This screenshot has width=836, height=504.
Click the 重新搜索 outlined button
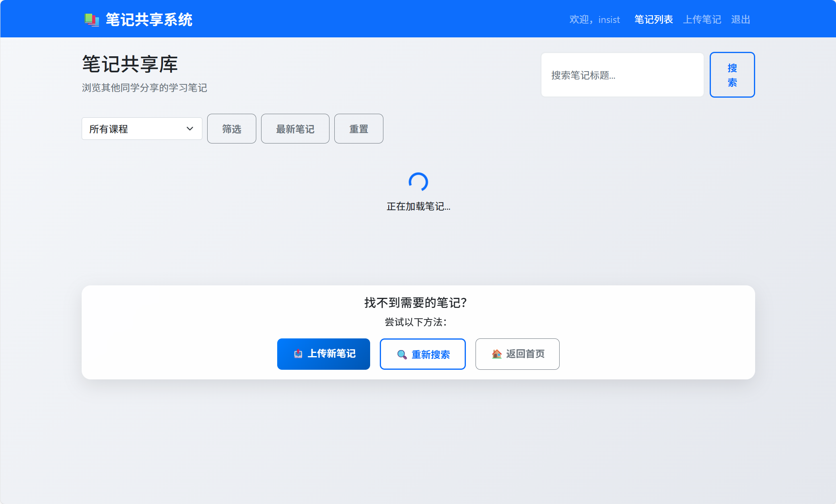pyautogui.click(x=422, y=354)
